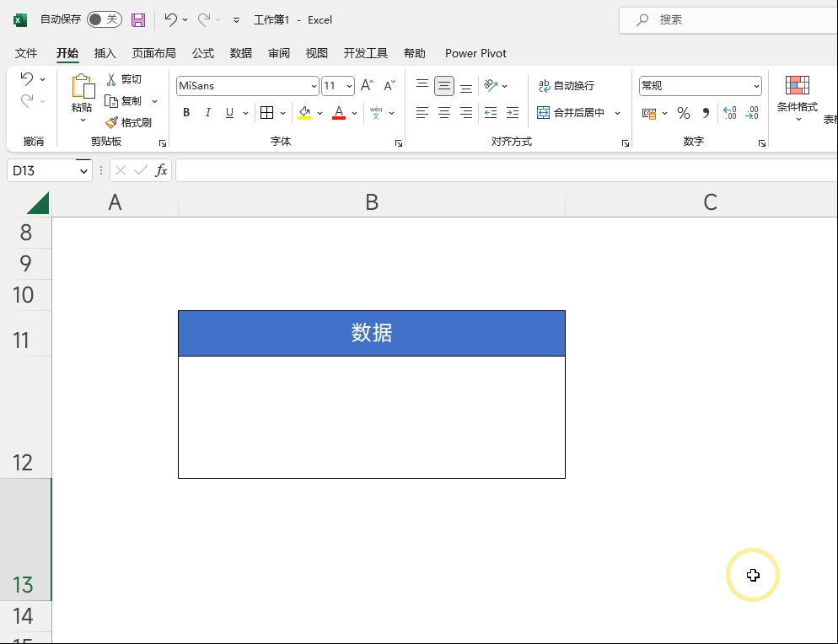Click the Decrease Font Size icon
Screen dimensions: 838x644
(389, 85)
